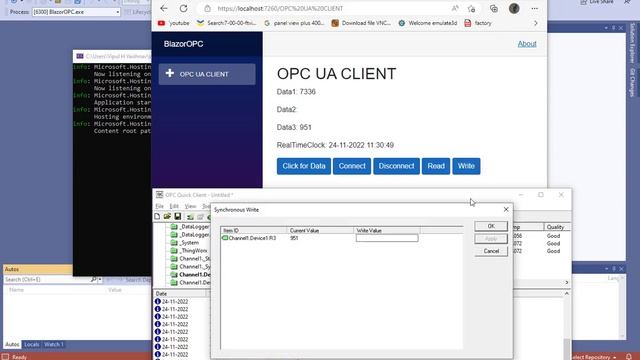Screen dimensions: 640x360
Task: Click Cancel in Synchronous Write dialog
Action: (491, 251)
